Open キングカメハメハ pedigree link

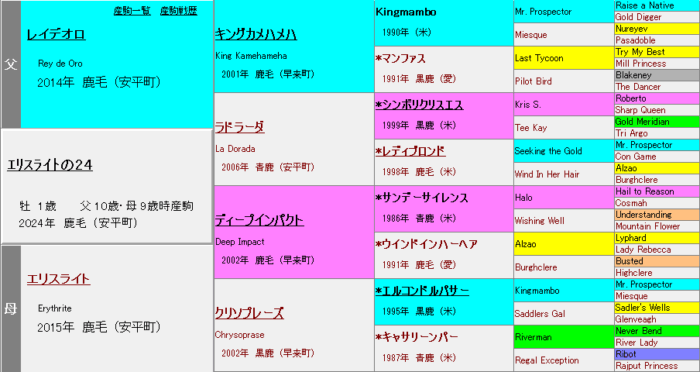point(256,34)
